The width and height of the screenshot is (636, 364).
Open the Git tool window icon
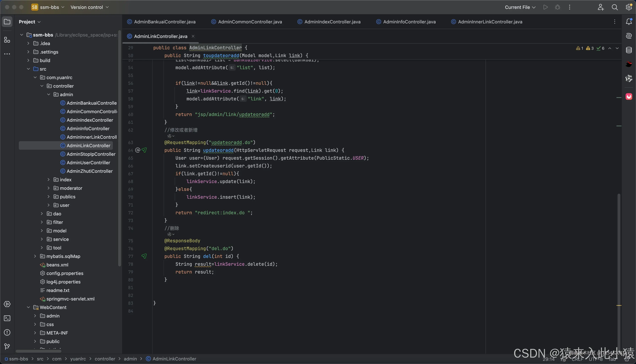point(7,346)
